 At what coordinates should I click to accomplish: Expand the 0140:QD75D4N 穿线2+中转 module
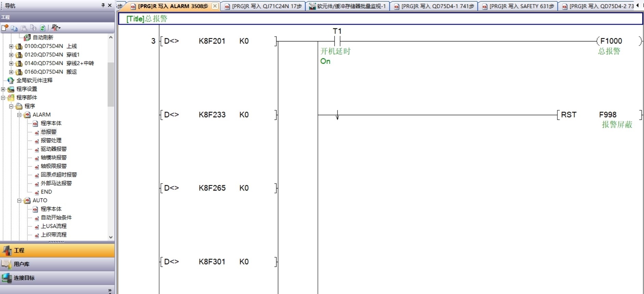click(x=11, y=63)
